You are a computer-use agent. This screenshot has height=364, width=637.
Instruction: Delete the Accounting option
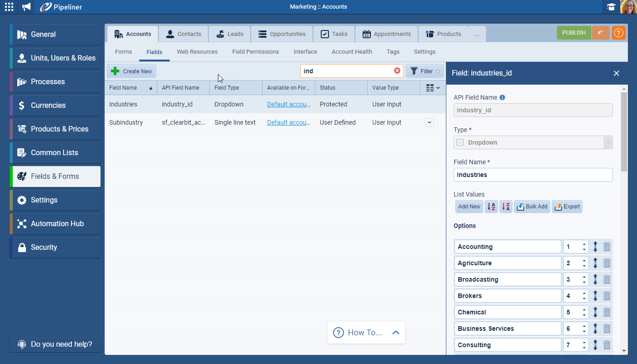(x=607, y=247)
